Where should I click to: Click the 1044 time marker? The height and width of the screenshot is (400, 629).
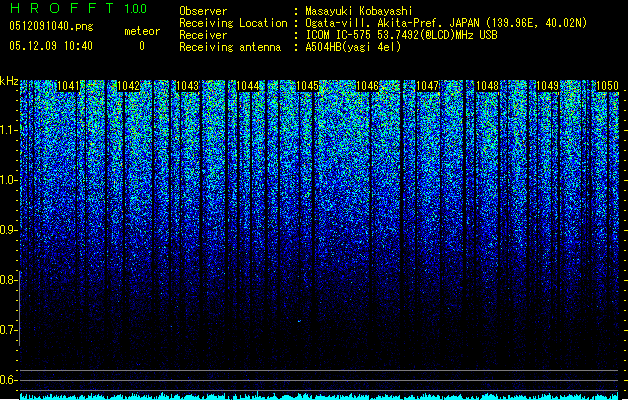click(x=248, y=86)
